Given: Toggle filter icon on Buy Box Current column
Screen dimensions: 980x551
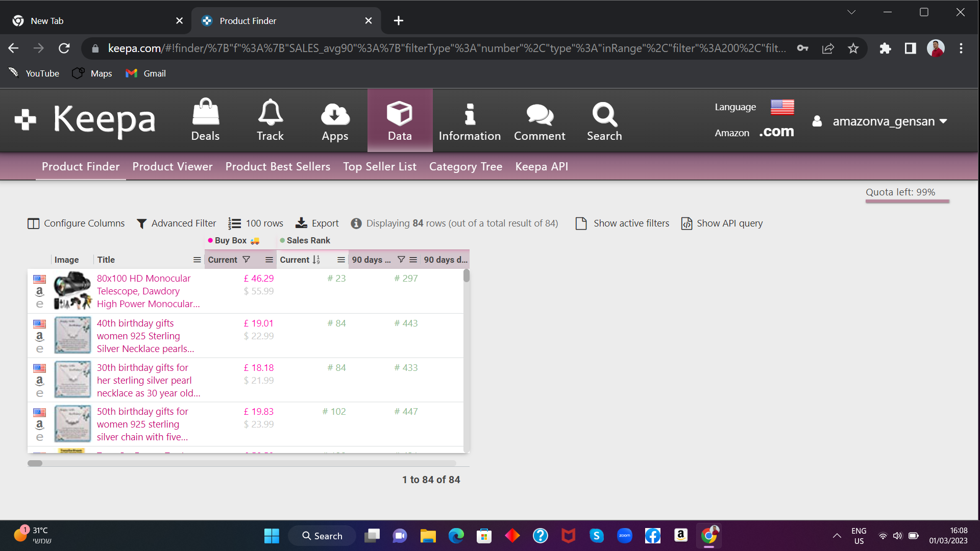Looking at the screenshot, I should [x=246, y=260].
